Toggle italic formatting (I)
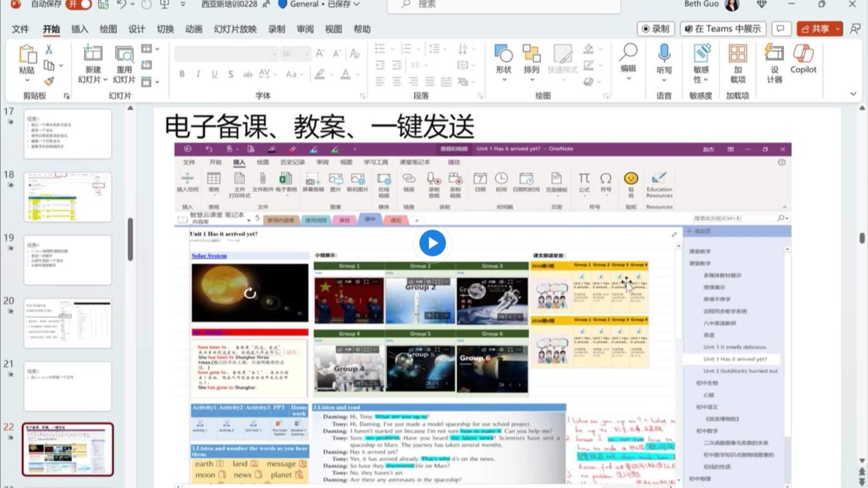The image size is (868, 488). [198, 74]
